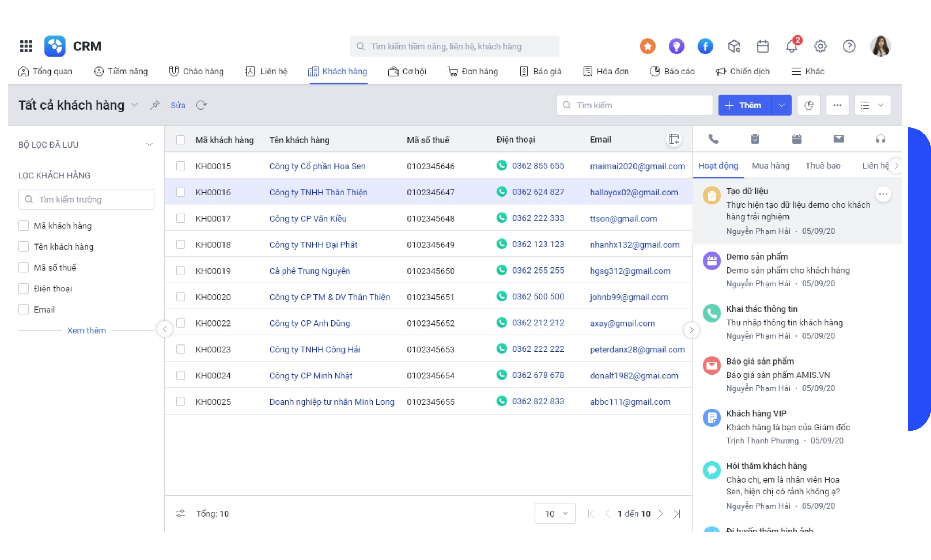This screenshot has width=931, height=560.
Task: Open the calendar icon in header
Action: point(763,46)
